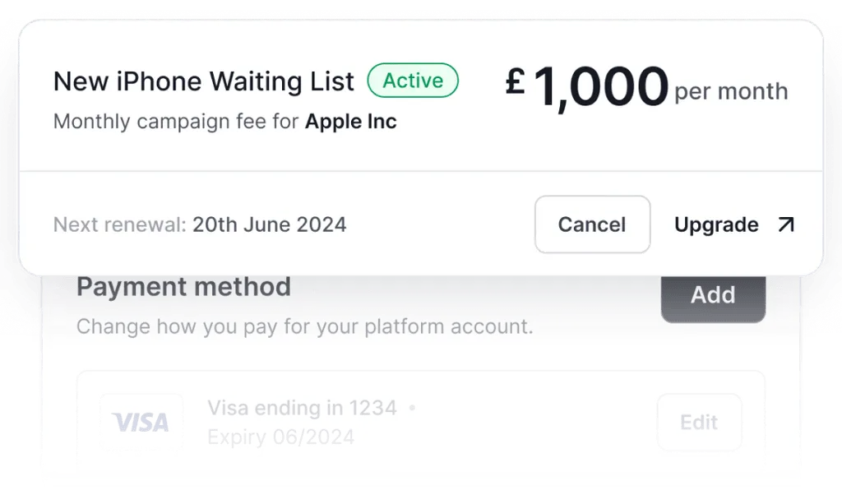Click the Payment method heading
The height and width of the screenshot is (504, 842).
coord(183,287)
